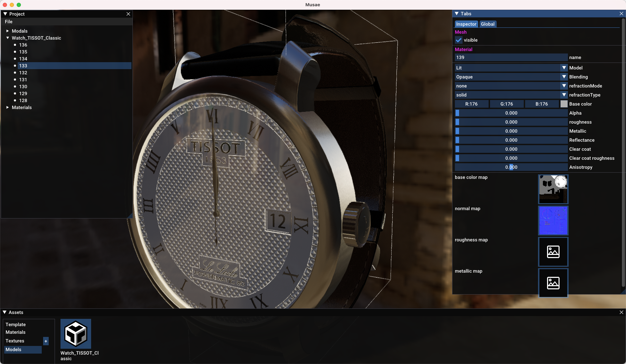
Task: Click the Reflectance slider
Action: click(x=511, y=140)
